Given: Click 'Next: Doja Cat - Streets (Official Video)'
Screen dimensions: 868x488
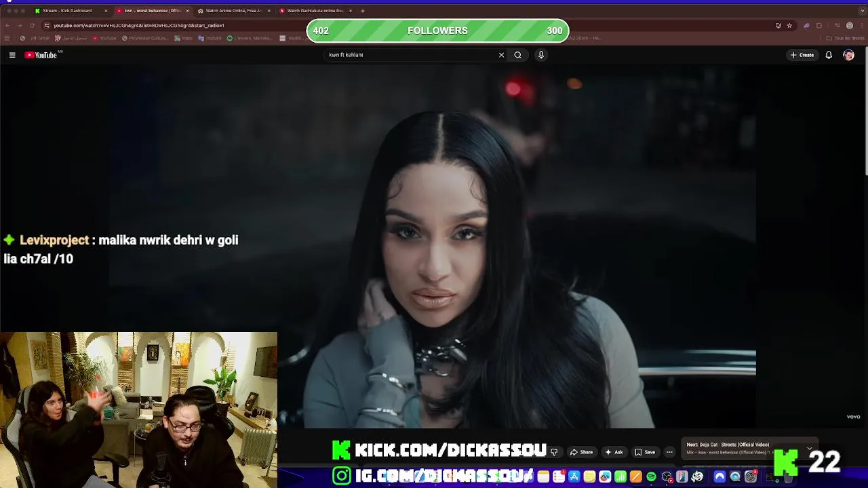Looking at the screenshot, I should coord(728,445).
